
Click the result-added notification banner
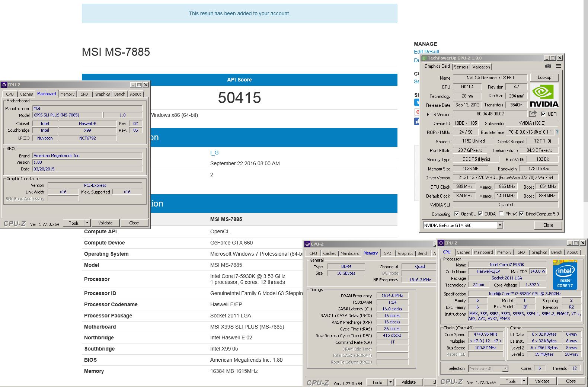(239, 13)
